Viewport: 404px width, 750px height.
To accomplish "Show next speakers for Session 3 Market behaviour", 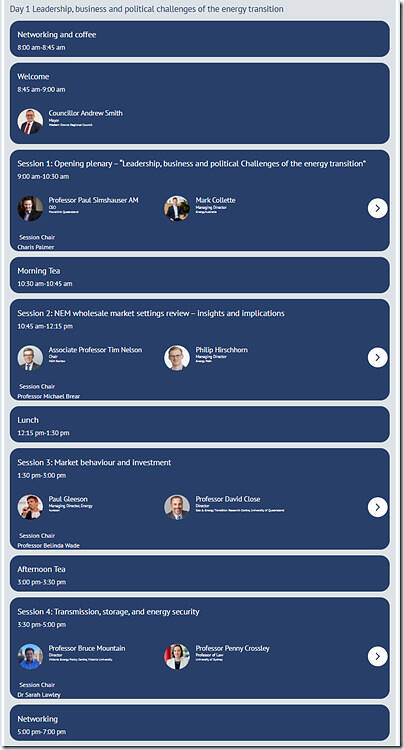I will (377, 507).
